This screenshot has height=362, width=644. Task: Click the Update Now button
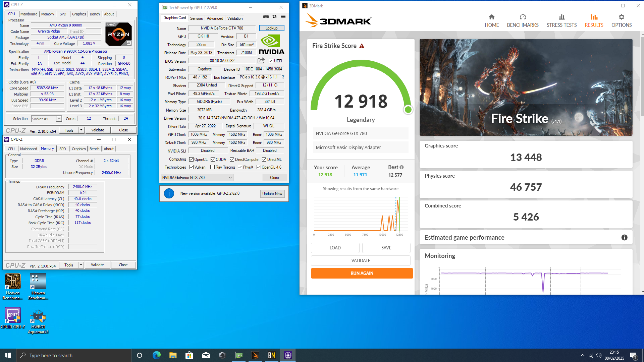click(x=272, y=194)
